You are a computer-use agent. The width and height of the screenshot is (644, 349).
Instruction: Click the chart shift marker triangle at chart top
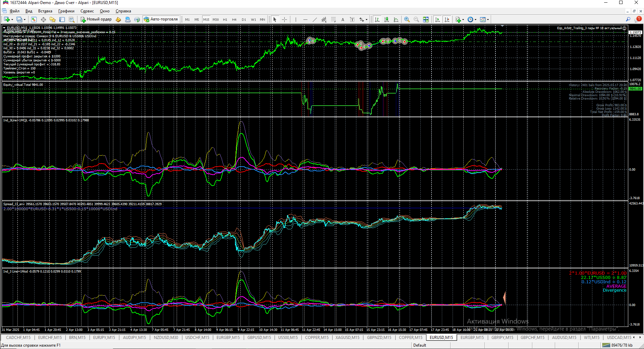502,26
